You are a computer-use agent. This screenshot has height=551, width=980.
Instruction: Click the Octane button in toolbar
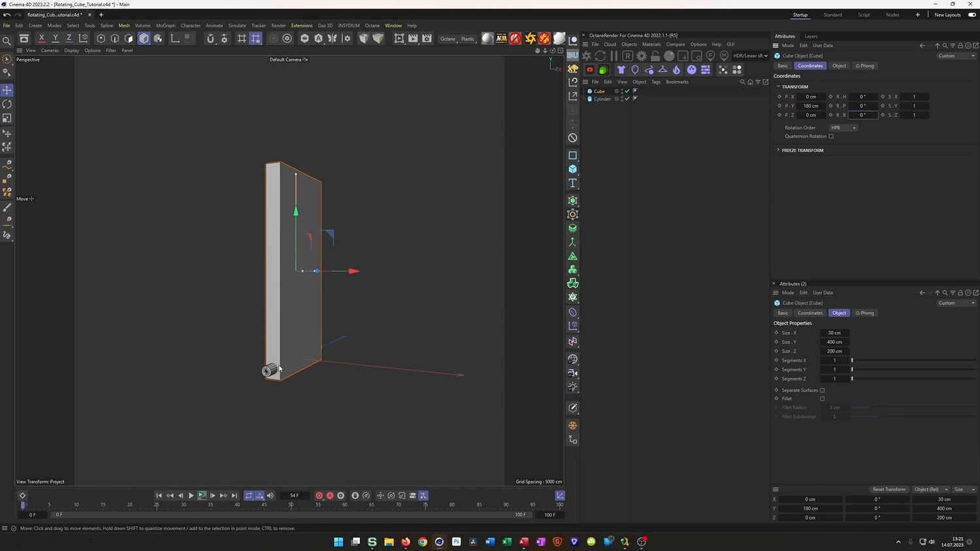(448, 39)
